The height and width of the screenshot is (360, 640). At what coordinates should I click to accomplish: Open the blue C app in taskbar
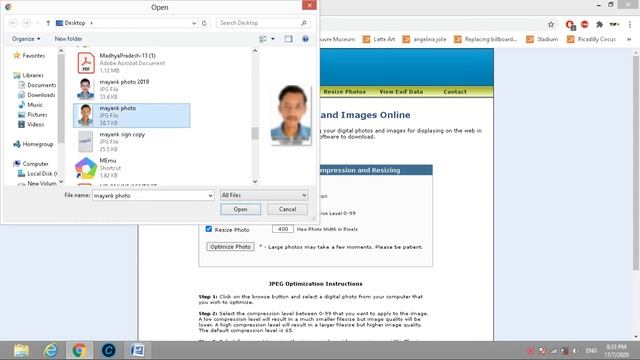109,351
